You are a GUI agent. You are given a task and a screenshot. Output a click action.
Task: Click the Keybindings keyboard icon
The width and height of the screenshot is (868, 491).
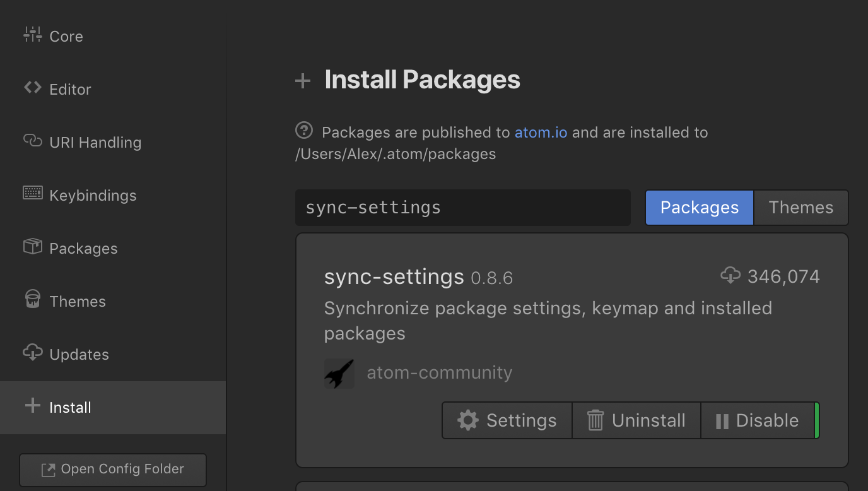(33, 193)
